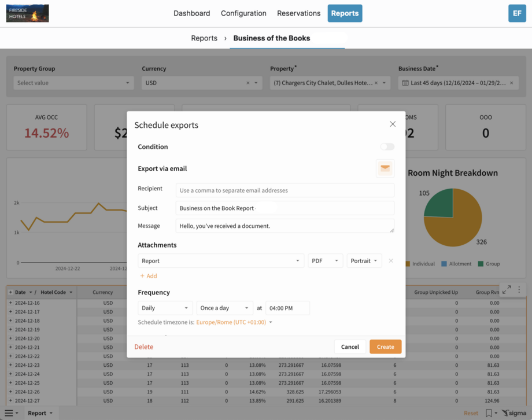
Task: Click the Delete link in dialog
Action: tap(144, 347)
